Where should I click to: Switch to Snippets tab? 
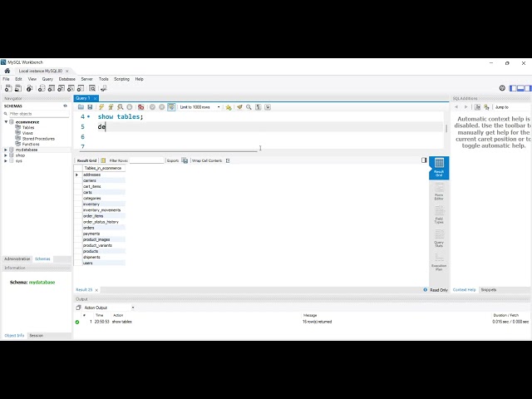[489, 290]
